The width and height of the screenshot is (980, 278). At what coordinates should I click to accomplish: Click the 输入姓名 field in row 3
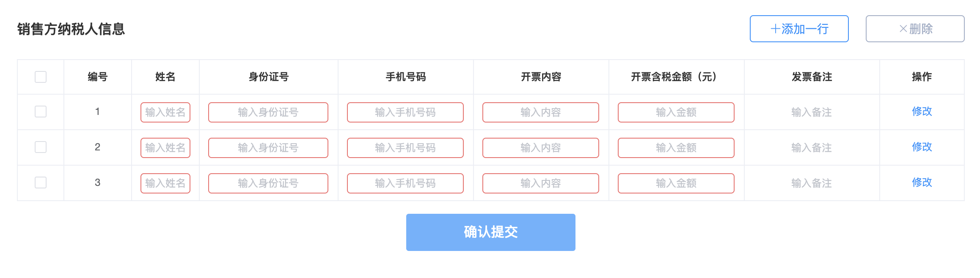165,183
